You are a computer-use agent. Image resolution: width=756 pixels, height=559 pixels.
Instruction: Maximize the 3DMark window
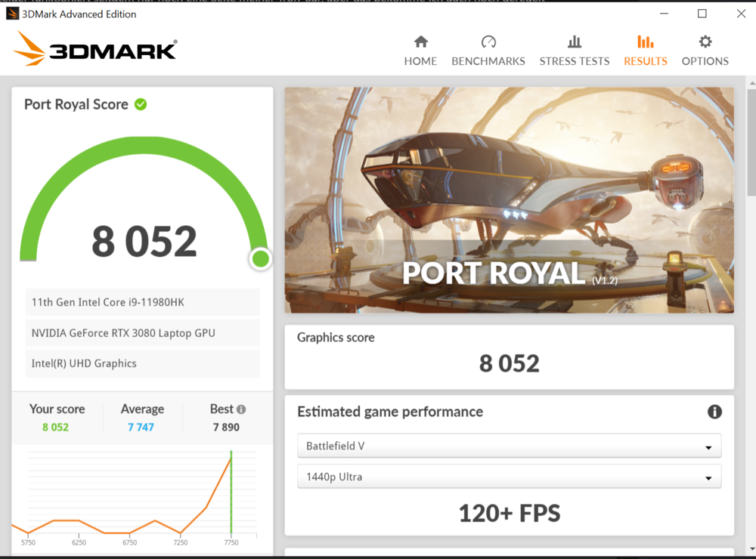pos(702,14)
